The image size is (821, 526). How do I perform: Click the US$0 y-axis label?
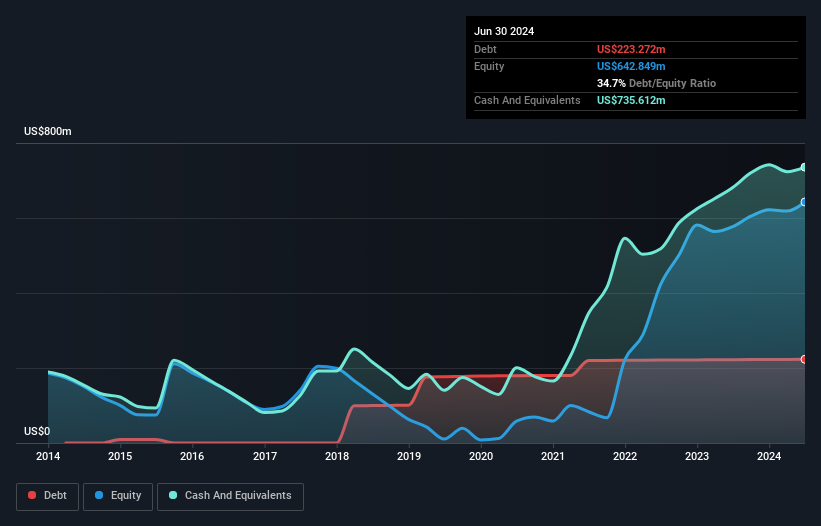click(x=37, y=431)
